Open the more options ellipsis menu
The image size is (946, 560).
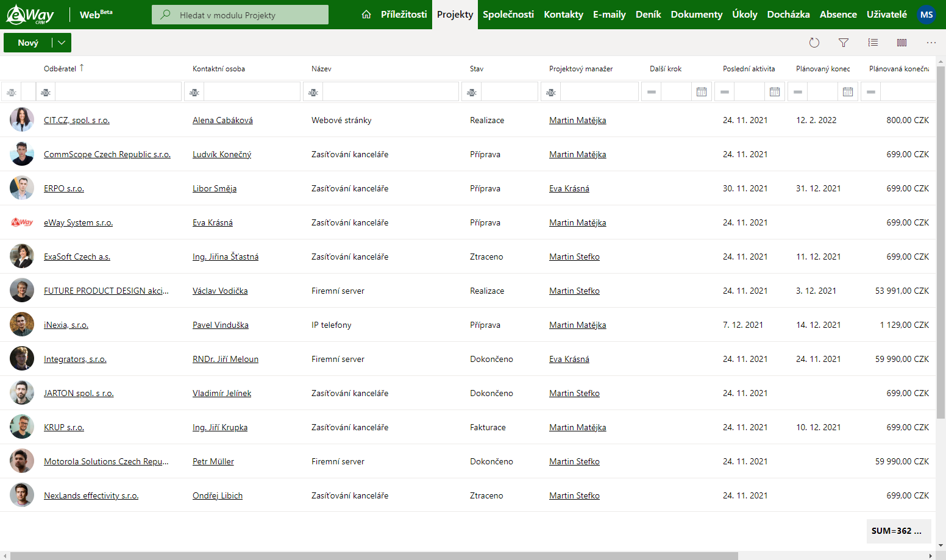(x=931, y=43)
